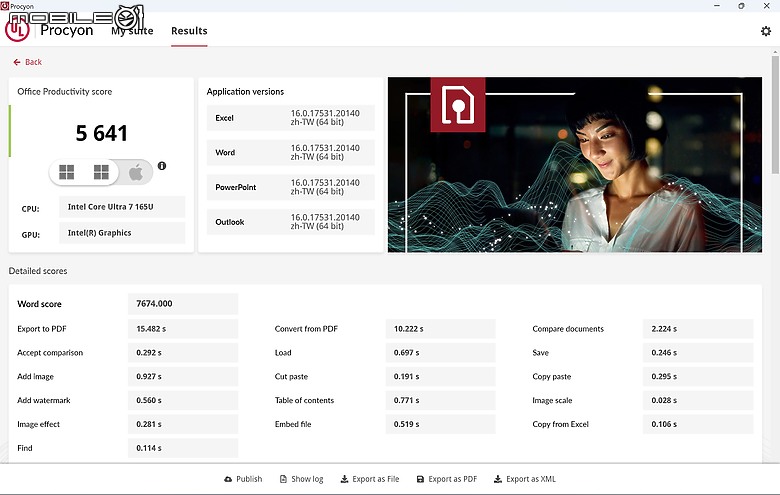This screenshot has width=780, height=495.
Task: Click the 5 641 overall score
Action: pyautogui.click(x=101, y=133)
